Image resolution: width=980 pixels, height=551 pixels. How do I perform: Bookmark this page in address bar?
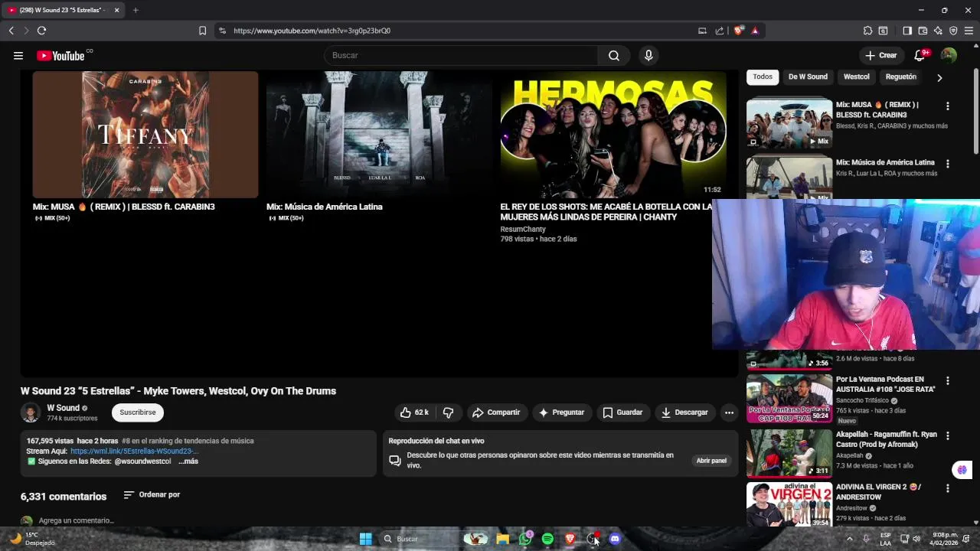tap(202, 31)
